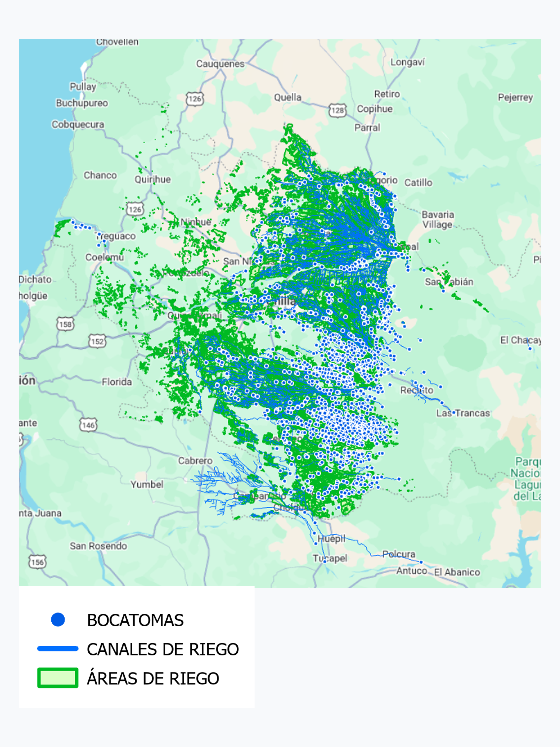
Task: Click the route 156 highway shield
Action: pyautogui.click(x=37, y=562)
